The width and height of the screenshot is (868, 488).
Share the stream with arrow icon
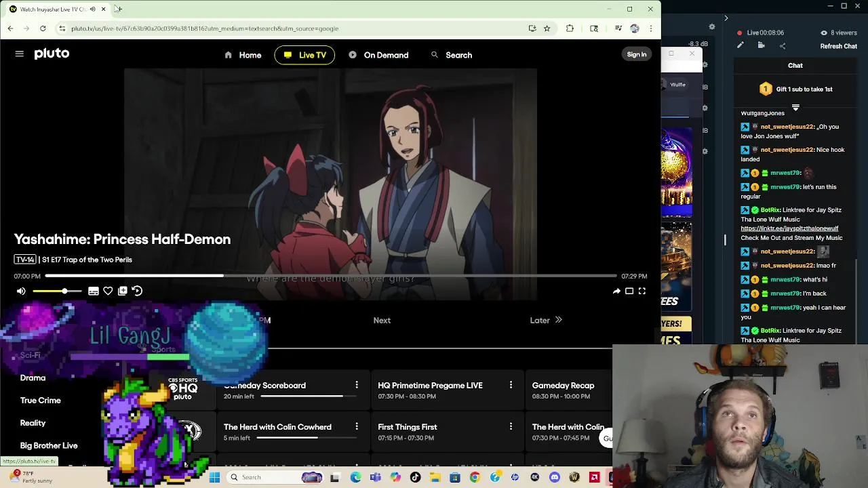pos(616,291)
